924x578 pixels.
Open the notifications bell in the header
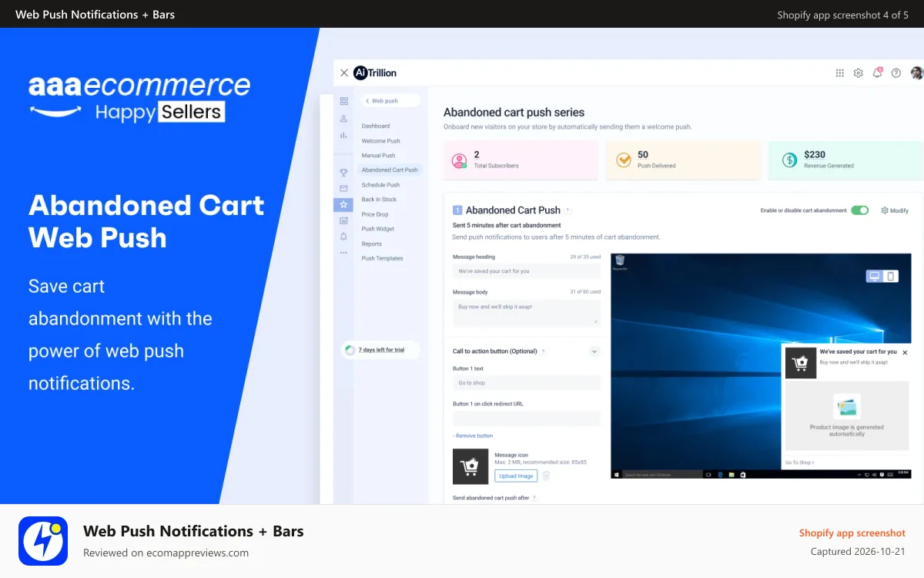click(x=877, y=73)
